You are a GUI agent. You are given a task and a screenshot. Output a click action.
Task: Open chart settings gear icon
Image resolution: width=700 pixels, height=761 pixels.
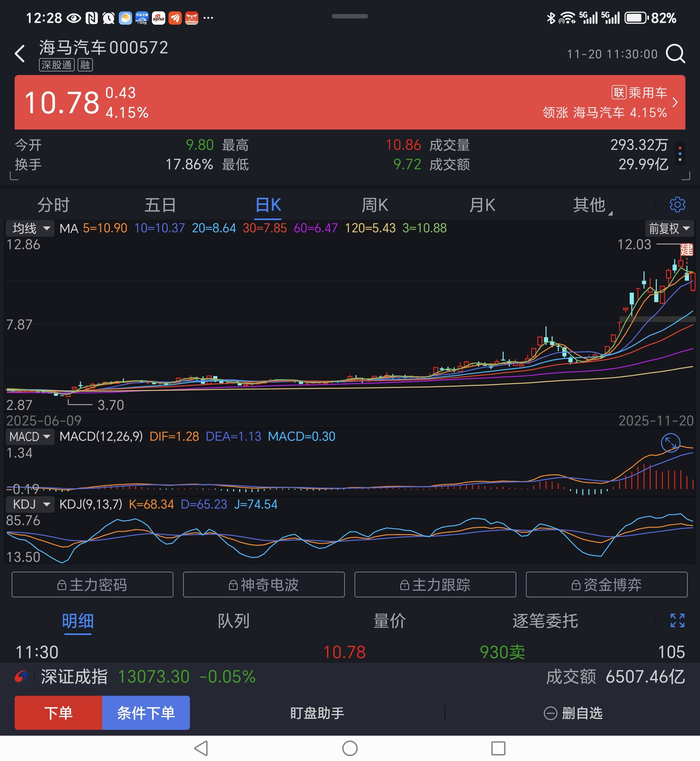(x=677, y=205)
